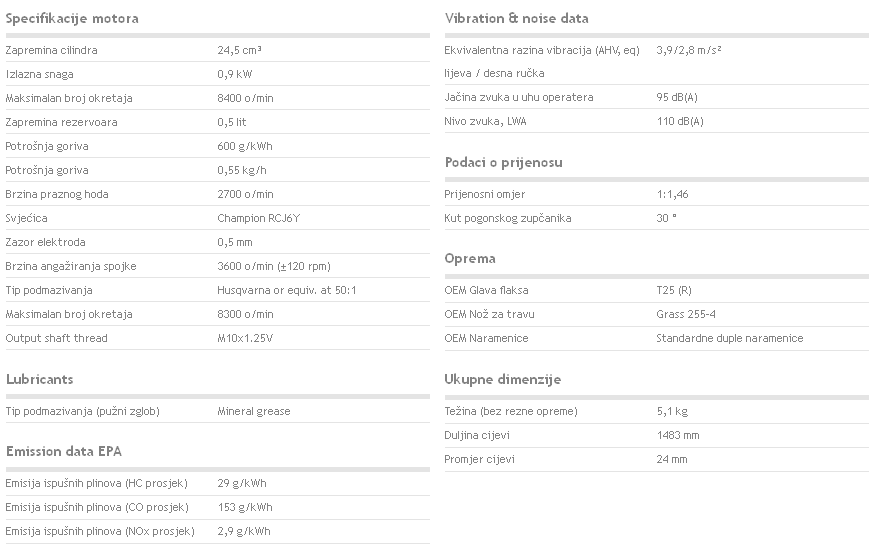Click the Oprema section heading
This screenshot has width=875, height=545.
(470, 258)
